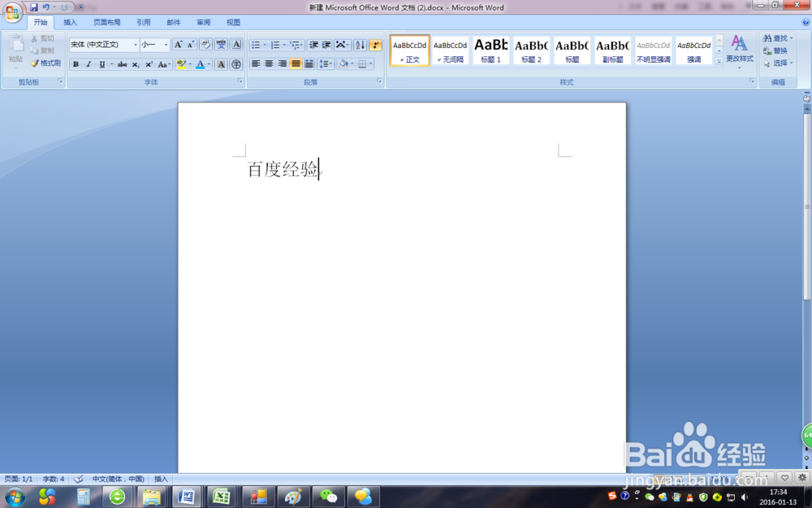Open the Change Case (Aa) dropdown
This screenshot has height=508, width=812.
click(x=164, y=64)
